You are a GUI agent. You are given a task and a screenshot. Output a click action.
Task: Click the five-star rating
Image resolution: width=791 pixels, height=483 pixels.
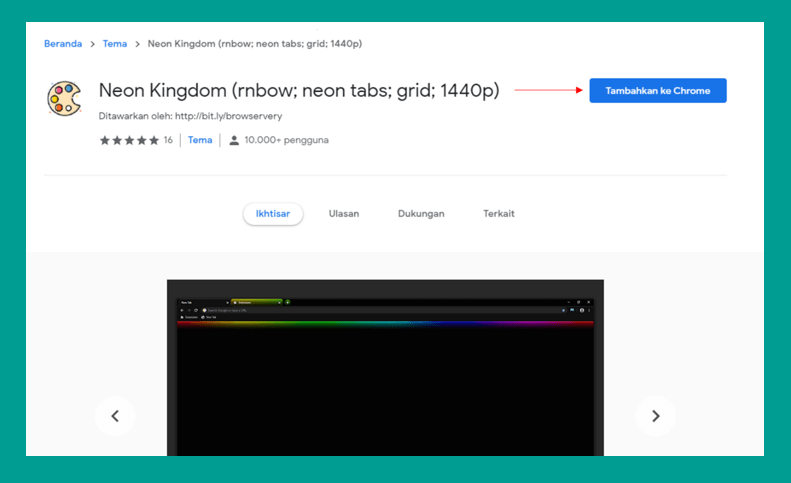click(129, 140)
